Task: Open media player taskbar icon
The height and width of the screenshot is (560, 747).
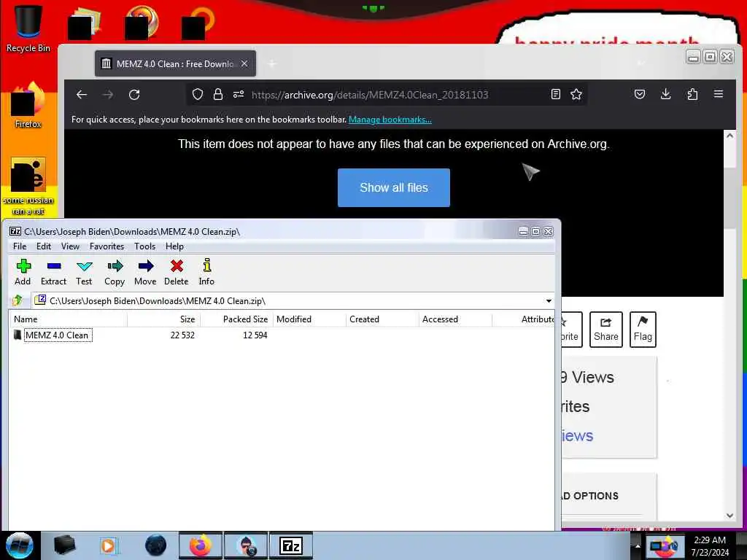Action: [x=109, y=545]
